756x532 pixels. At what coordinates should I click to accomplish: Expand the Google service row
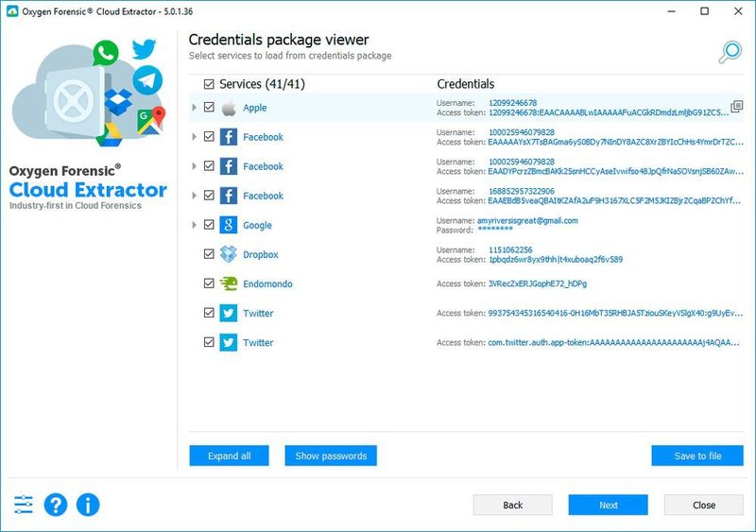point(194,225)
